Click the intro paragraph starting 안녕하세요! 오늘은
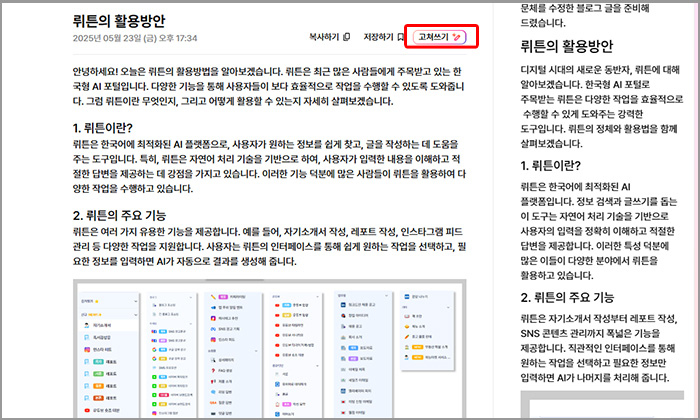 269,87
